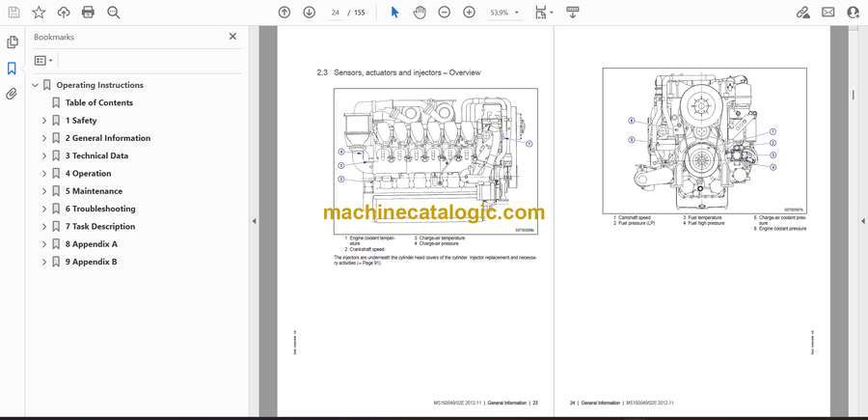Click the share with others person icon

854,13
